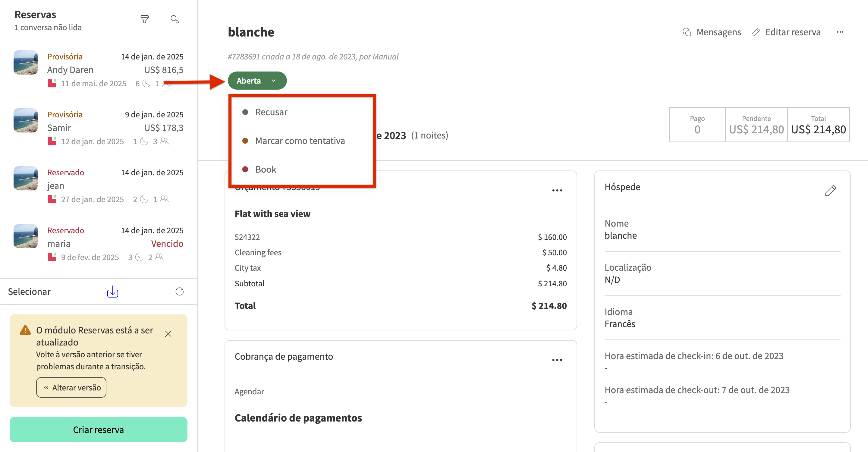Viewport: 868px width, 452px height.
Task: Click the filter funnel icon in Reservas
Action: point(145,19)
